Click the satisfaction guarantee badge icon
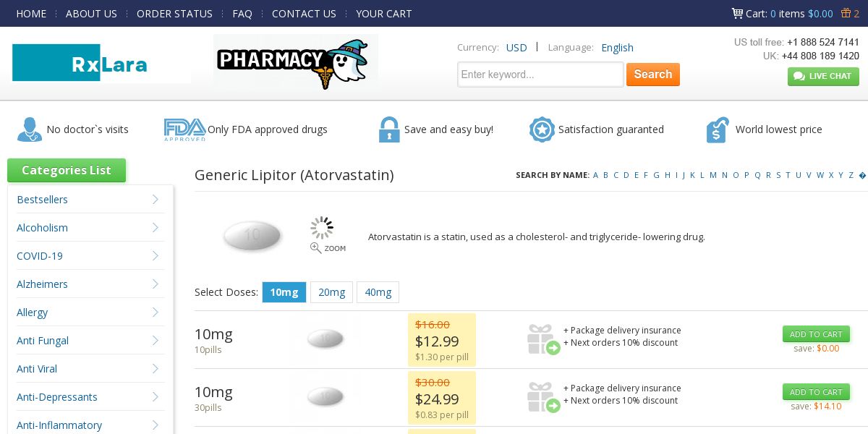868x434 pixels. point(542,129)
